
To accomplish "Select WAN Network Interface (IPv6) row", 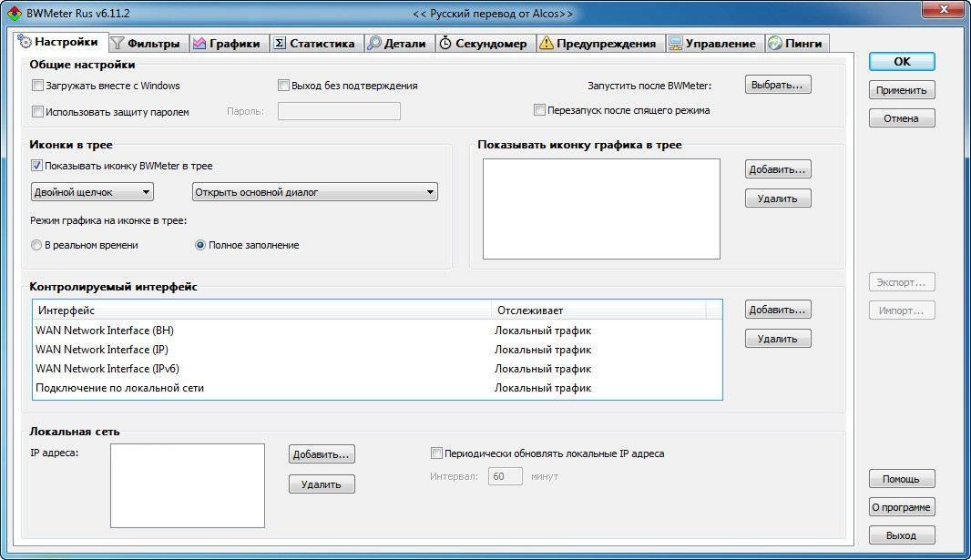I will [377, 369].
